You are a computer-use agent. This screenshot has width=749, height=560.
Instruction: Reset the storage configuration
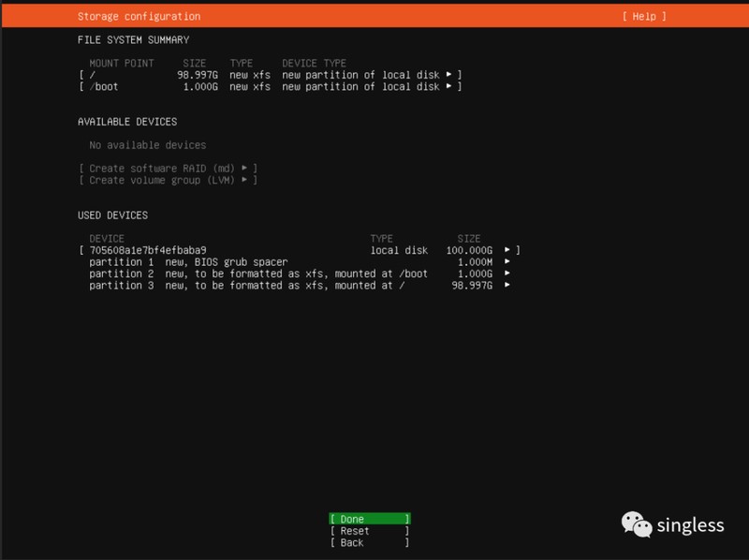coord(370,531)
